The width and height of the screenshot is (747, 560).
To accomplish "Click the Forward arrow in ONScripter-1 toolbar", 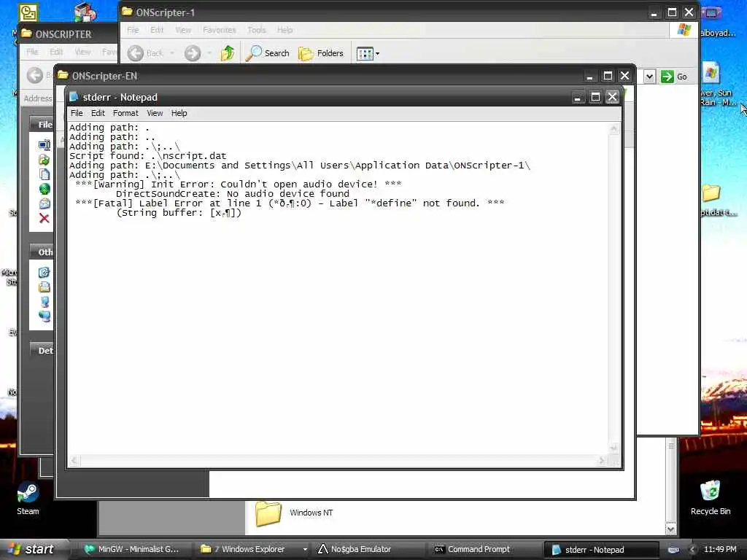I will (x=193, y=52).
